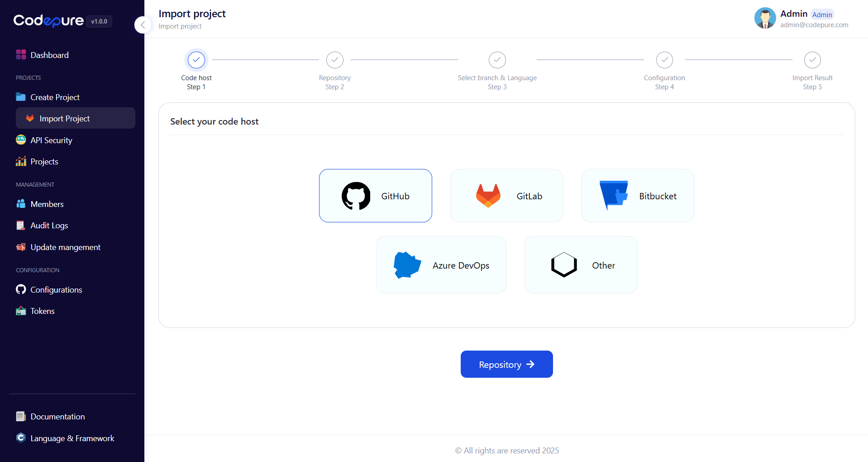Select the Other code host card
Image resolution: width=868 pixels, height=462 pixels.
(581, 265)
